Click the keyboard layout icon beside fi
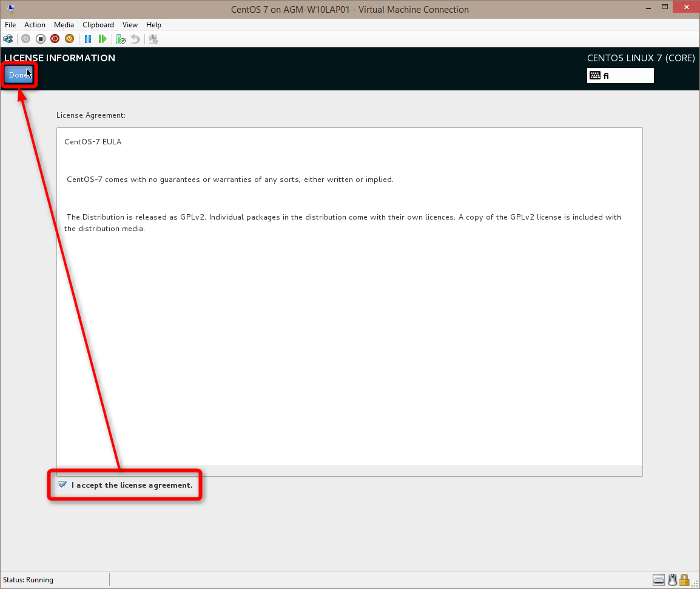 coord(595,75)
